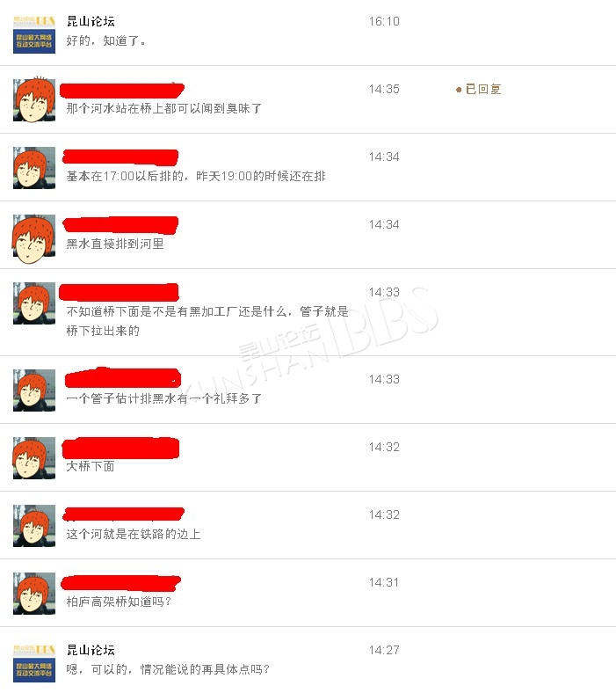Click user avatar beside 基本在17:00以后排的 message
Image resolution: width=616 pixels, height=693 pixels.
pos(34,168)
